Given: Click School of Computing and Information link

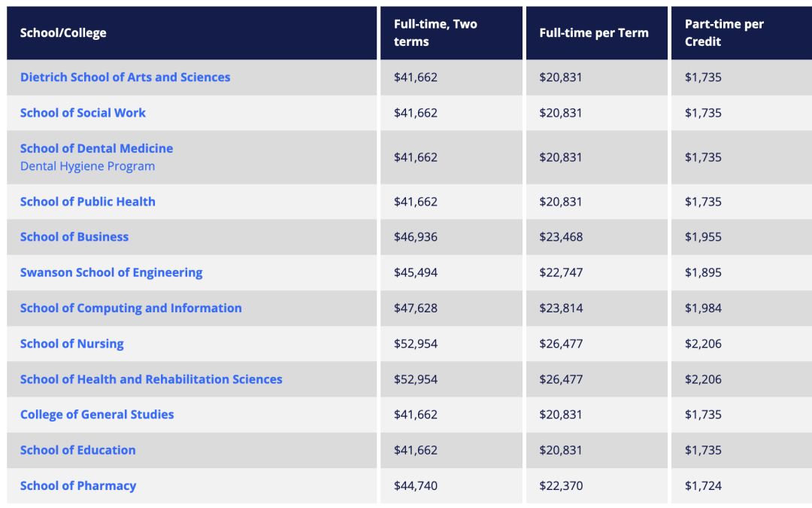Looking at the screenshot, I should [131, 308].
